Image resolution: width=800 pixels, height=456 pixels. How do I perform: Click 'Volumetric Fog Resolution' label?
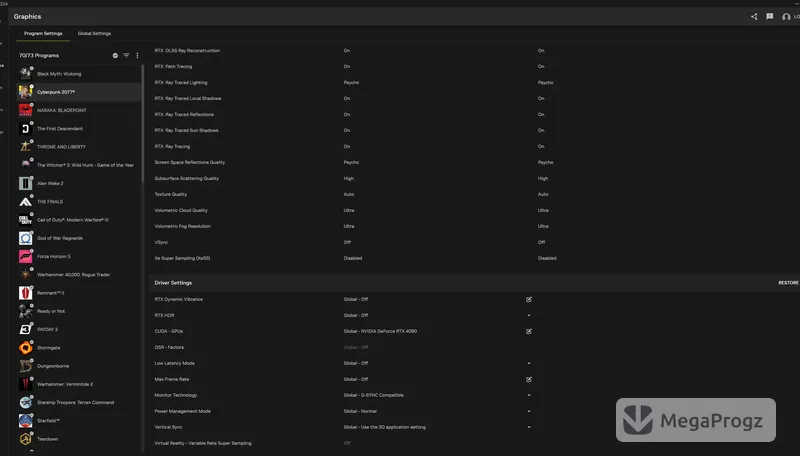182,226
